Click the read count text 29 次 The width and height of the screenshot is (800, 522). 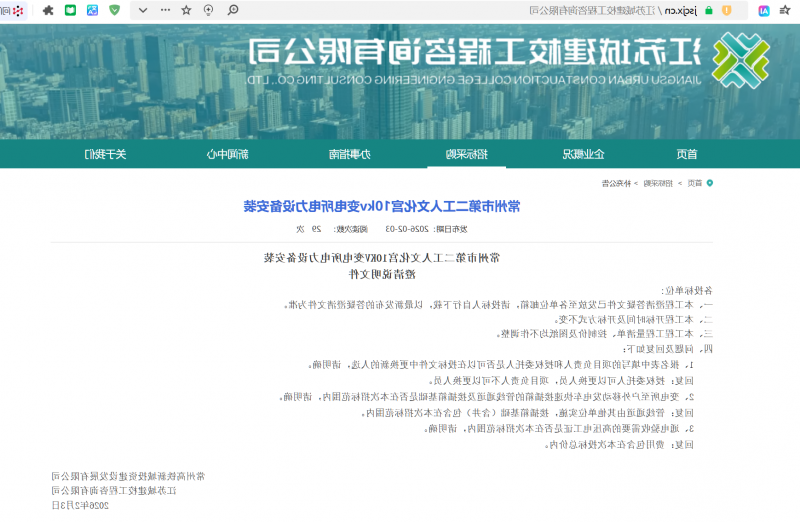point(309,229)
